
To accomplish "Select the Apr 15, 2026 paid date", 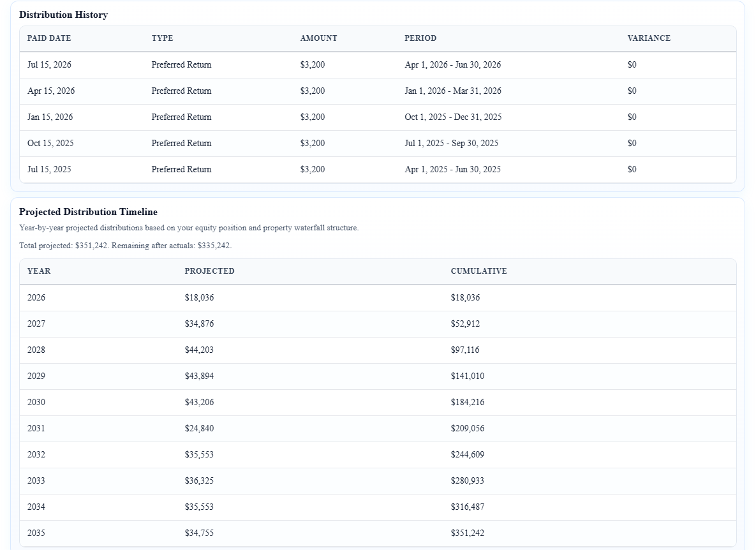I will point(51,91).
